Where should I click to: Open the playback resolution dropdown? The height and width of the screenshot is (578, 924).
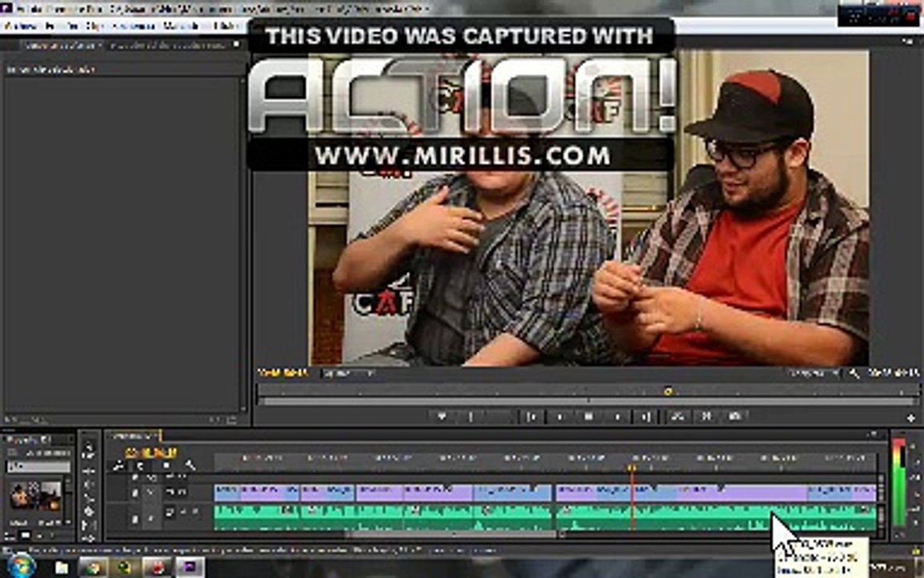(x=813, y=373)
